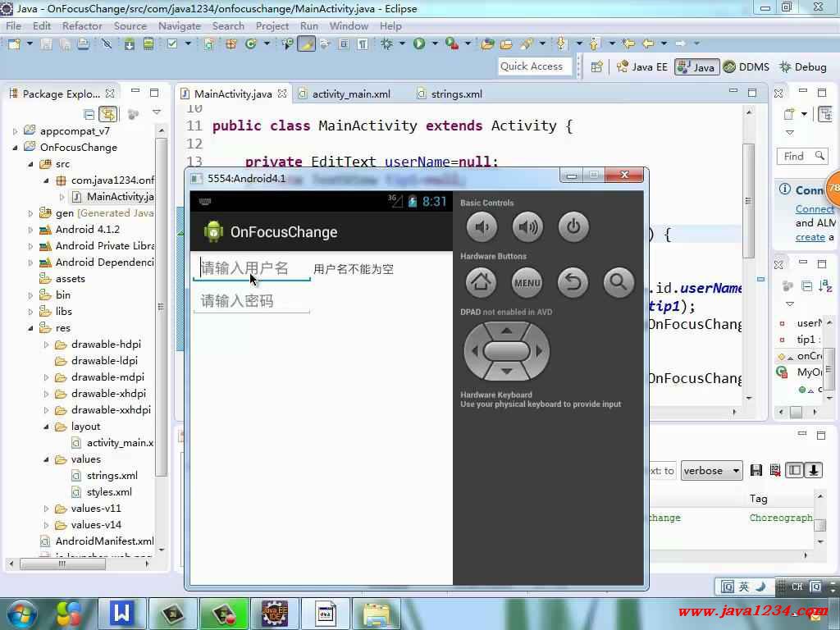The image size is (840, 630).
Task: Click the Find field in task list
Action: pyautogui.click(x=801, y=156)
